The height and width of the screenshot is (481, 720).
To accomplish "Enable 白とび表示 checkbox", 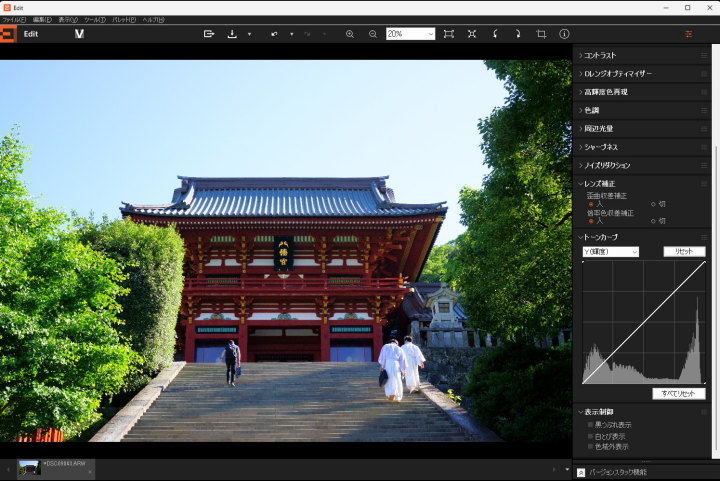I will (x=591, y=436).
